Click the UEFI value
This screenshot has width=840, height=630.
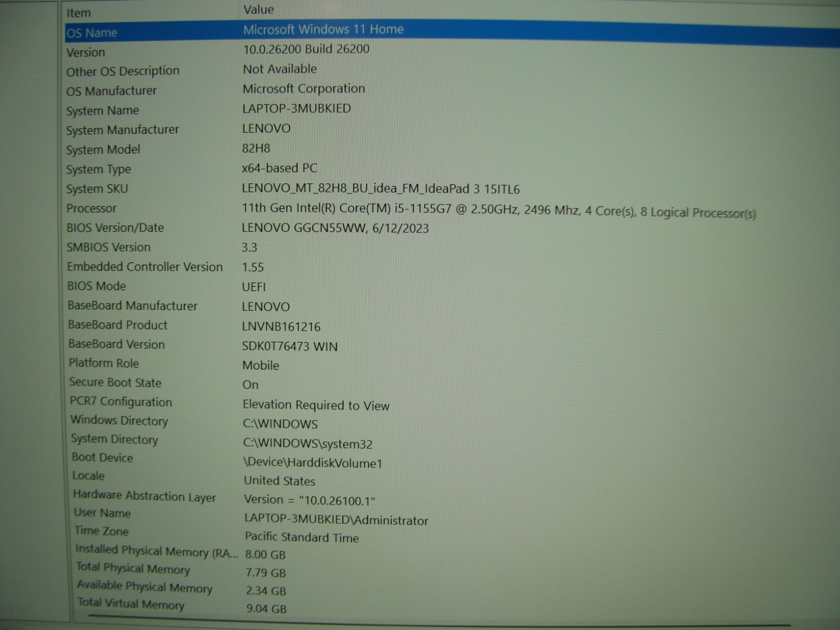[254, 287]
